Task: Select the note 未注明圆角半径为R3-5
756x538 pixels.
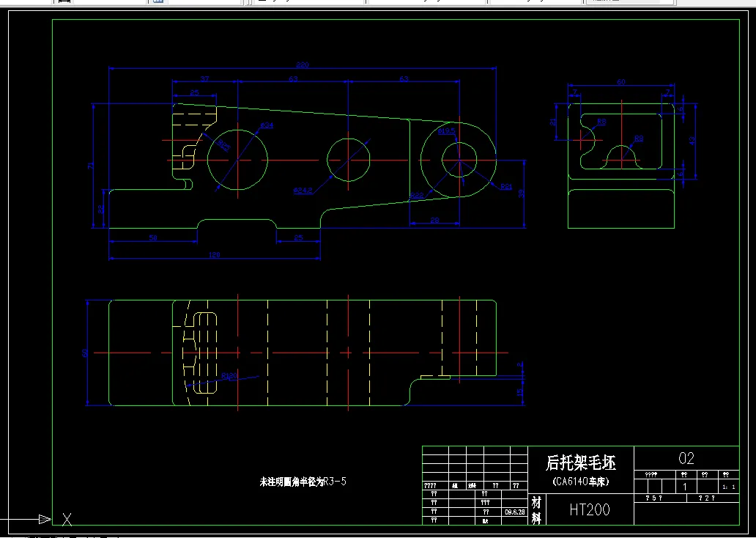Action: 303,481
